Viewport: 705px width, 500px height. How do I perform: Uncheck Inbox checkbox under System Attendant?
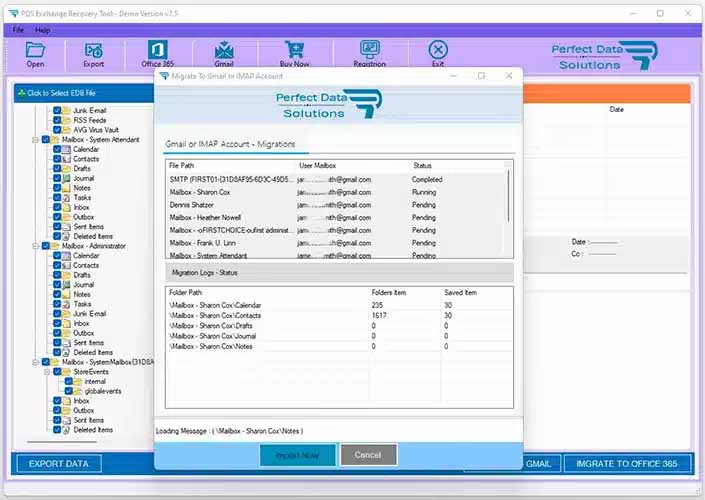[x=57, y=207]
